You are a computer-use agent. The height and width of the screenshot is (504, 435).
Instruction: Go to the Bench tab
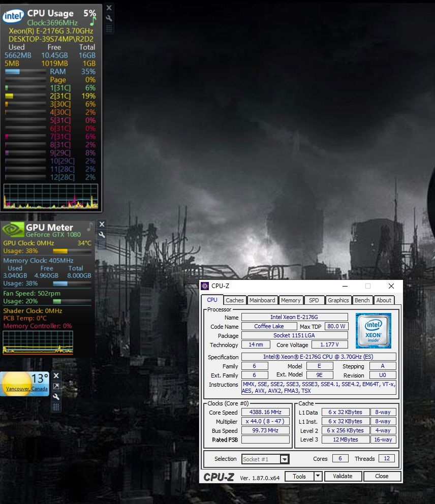pyautogui.click(x=362, y=300)
